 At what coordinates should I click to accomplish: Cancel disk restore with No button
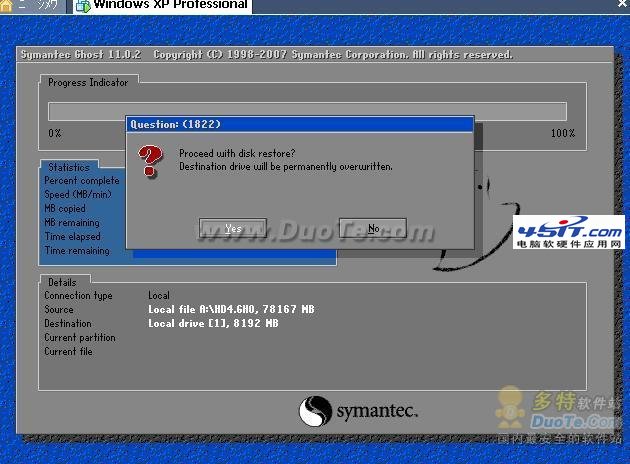[x=373, y=228]
